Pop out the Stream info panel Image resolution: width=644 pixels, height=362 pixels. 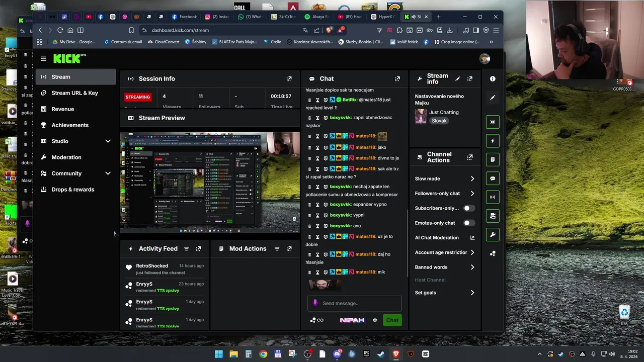(x=470, y=79)
